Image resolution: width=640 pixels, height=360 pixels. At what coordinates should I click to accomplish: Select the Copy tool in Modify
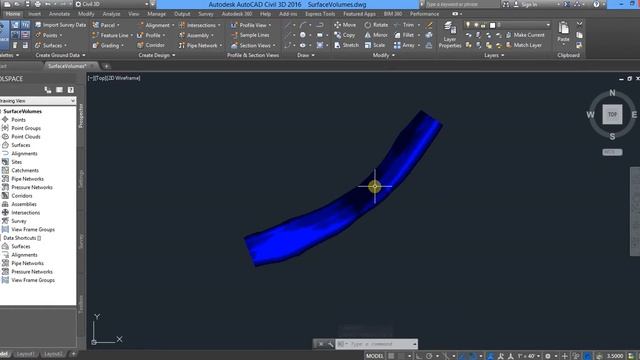[x=344, y=35]
